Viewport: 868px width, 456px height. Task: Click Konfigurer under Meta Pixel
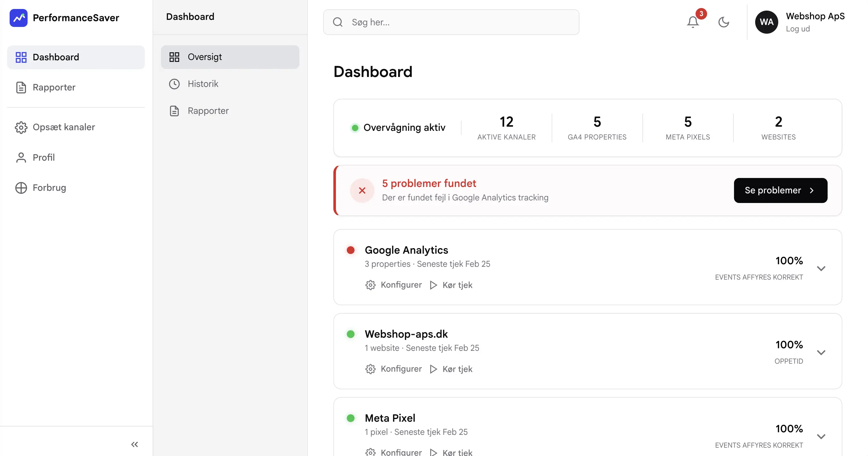tap(393, 452)
